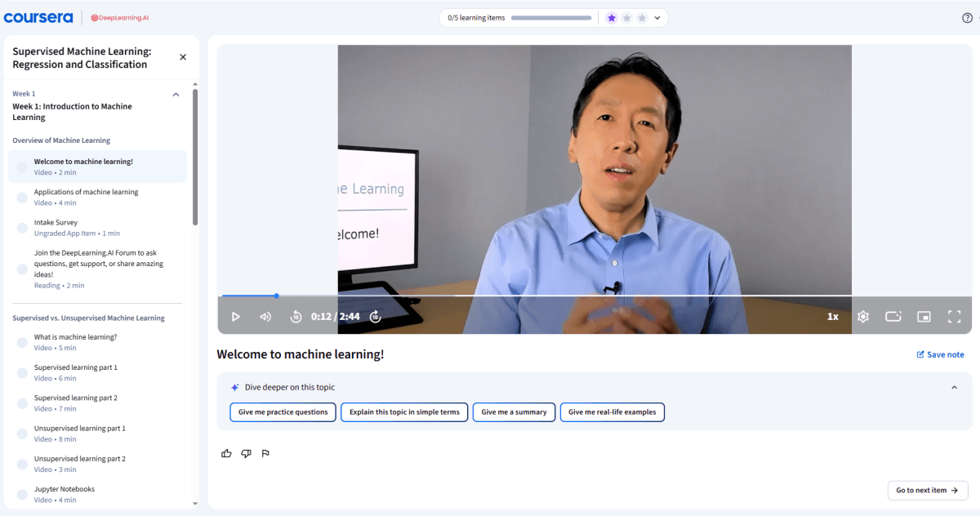
Task: Click status circle for Unsupervised learning part 2
Action: [x=22, y=465]
